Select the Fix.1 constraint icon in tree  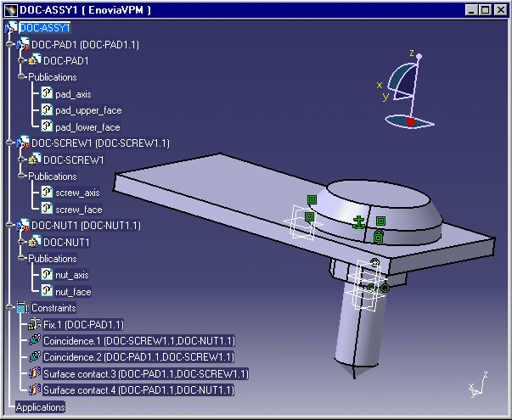coord(35,324)
